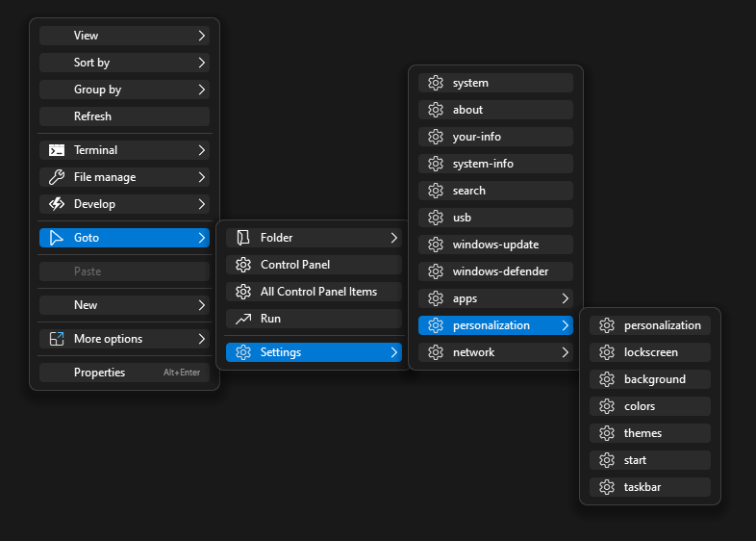
Task: Click gear icon next to search
Action: tap(436, 191)
